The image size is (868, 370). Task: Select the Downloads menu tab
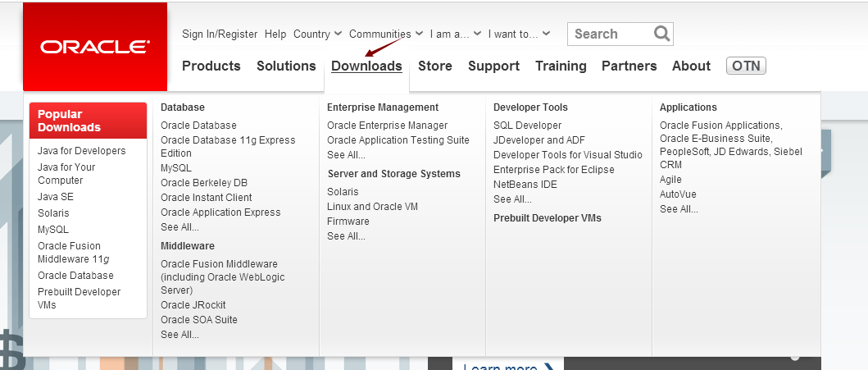click(x=366, y=66)
